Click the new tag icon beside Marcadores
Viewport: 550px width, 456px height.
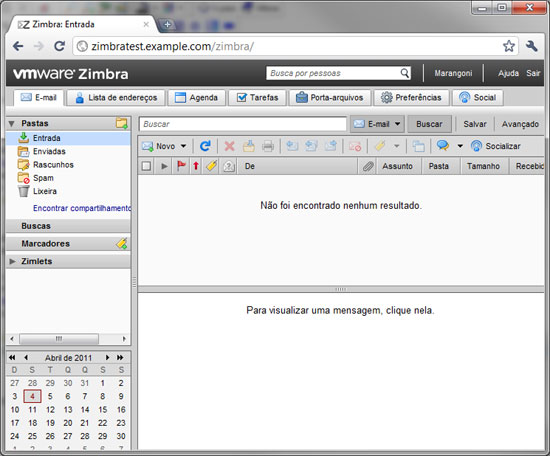[122, 243]
